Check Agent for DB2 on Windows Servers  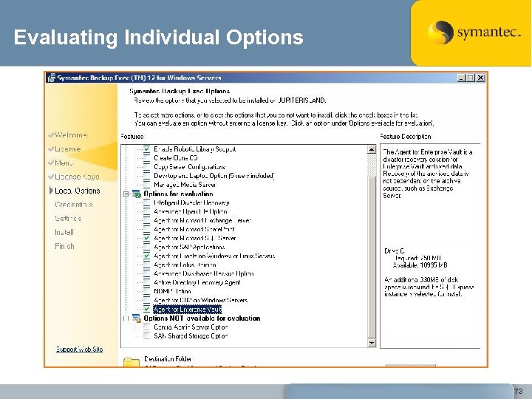pyautogui.click(x=146, y=300)
